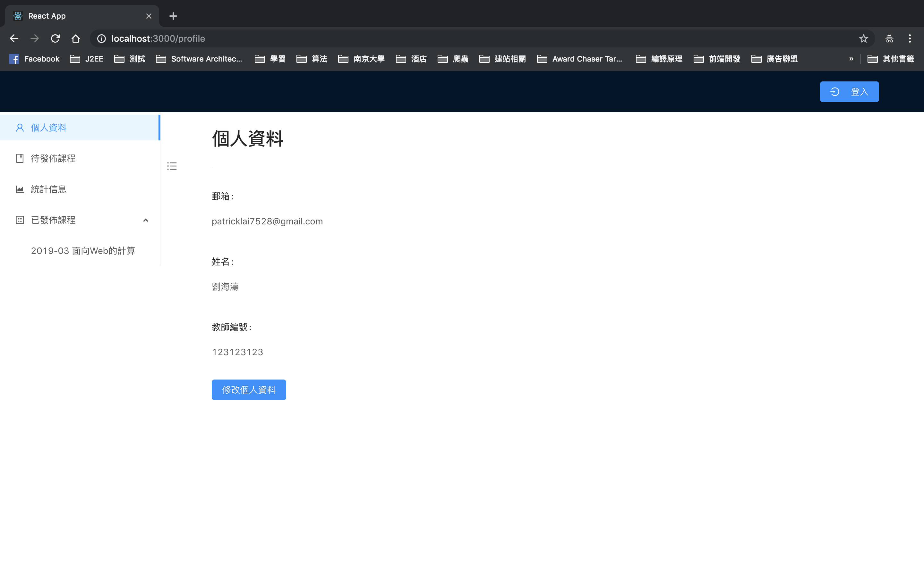Screen dimensions: 924x577
Task: Bookmark page with star icon
Action: [x=863, y=38]
